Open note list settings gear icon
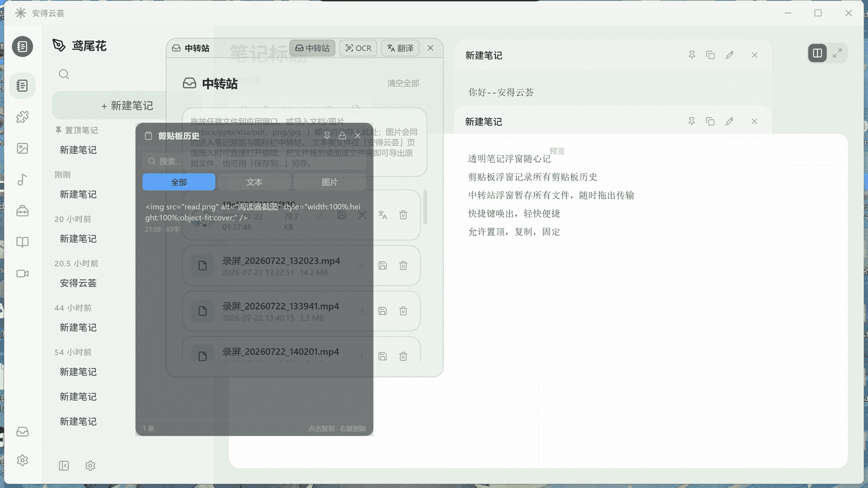Screen dimensions: 868x488 (x=90, y=466)
